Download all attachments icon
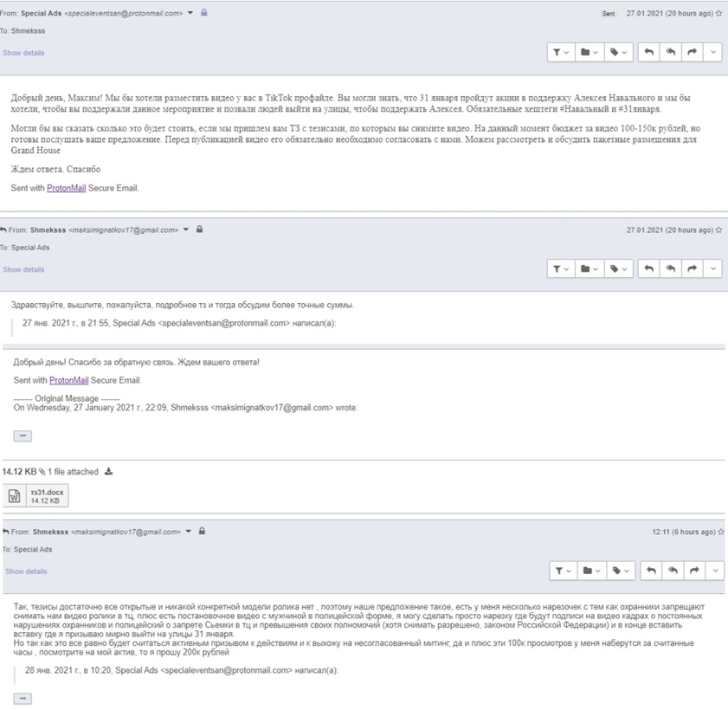 point(108,472)
